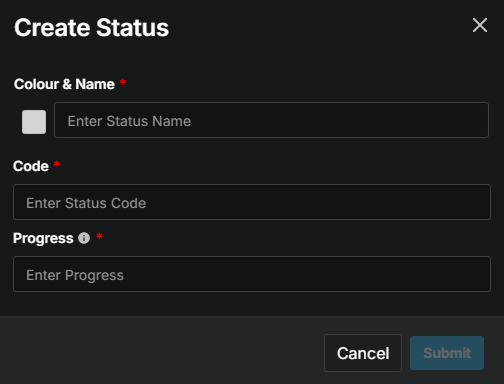
Task: Click the red asterisk after Colour & Name
Action: 123,82
